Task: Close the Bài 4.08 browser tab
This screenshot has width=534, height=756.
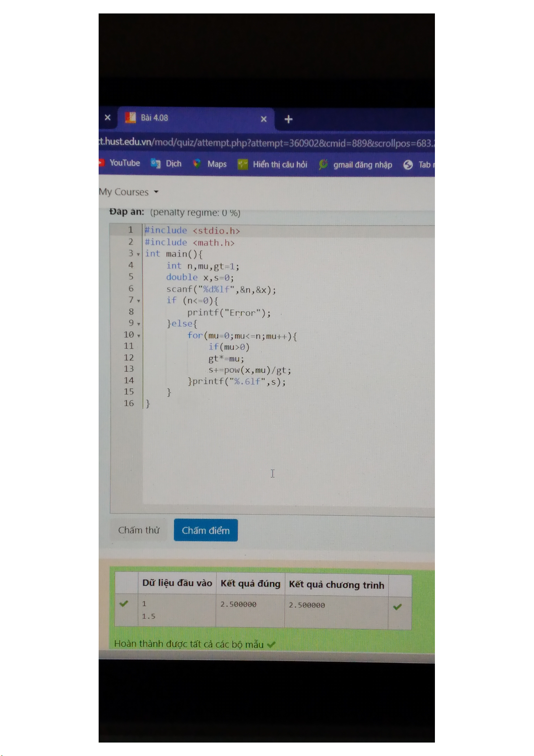Action: (264, 119)
